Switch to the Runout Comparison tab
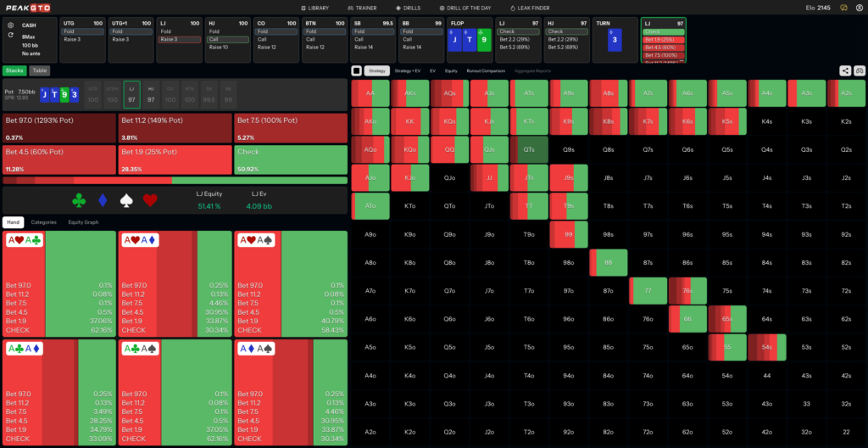This screenshot has width=868, height=448. [486, 71]
